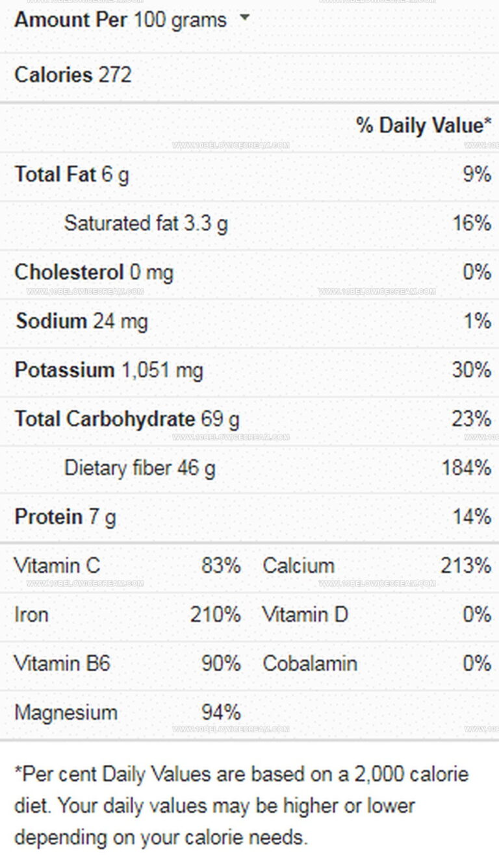Click the Protein 7 g row
This screenshot has height=868, width=499.
[249, 517]
